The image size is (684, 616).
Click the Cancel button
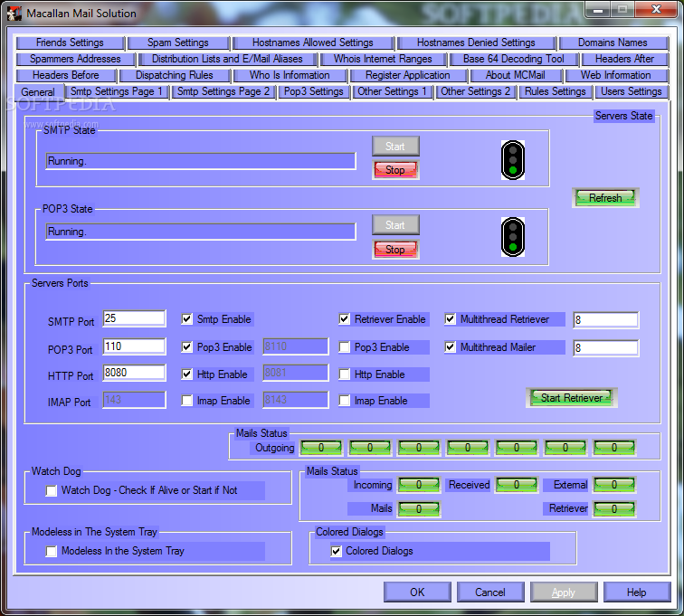click(x=490, y=592)
